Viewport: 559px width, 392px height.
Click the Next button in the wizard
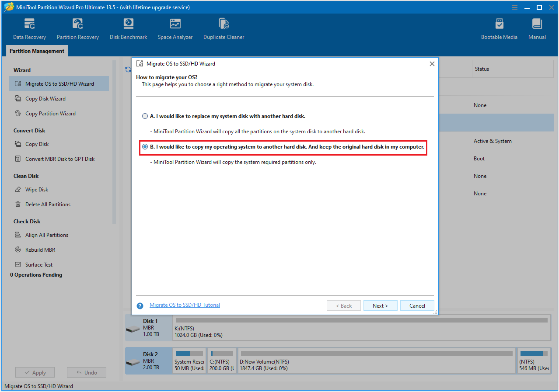click(x=380, y=305)
